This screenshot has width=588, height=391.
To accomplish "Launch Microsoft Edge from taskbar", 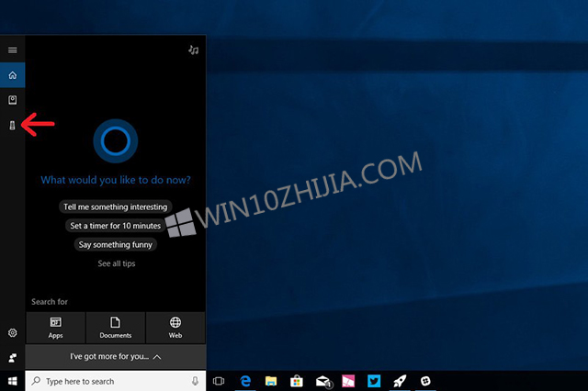I will point(245,381).
